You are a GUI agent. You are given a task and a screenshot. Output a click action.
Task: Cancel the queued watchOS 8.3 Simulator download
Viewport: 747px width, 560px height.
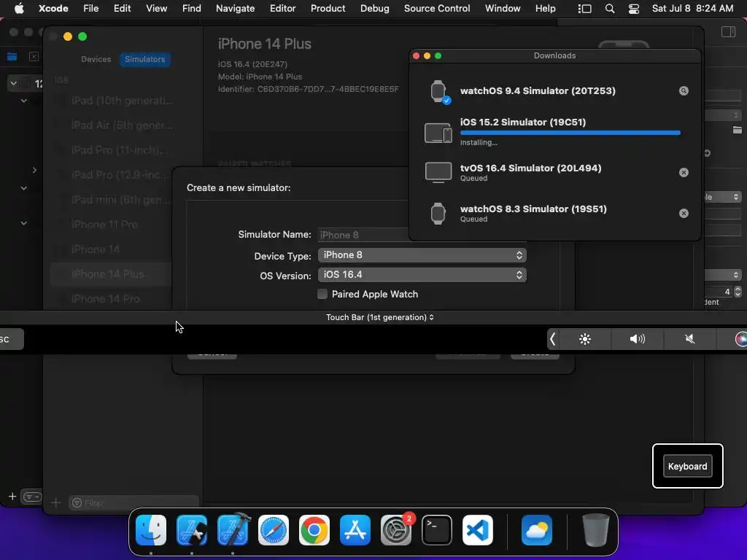point(684,214)
